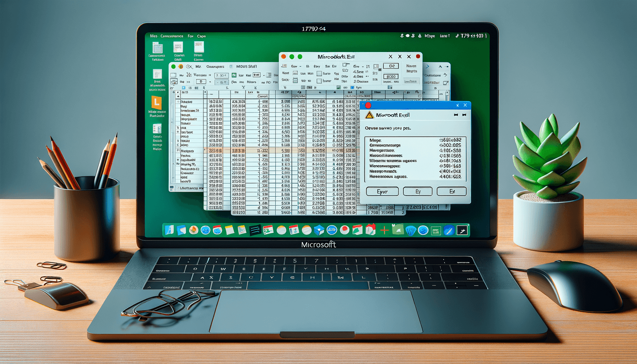Click the Ey button in the dialog
637x364 pixels.
(x=418, y=192)
